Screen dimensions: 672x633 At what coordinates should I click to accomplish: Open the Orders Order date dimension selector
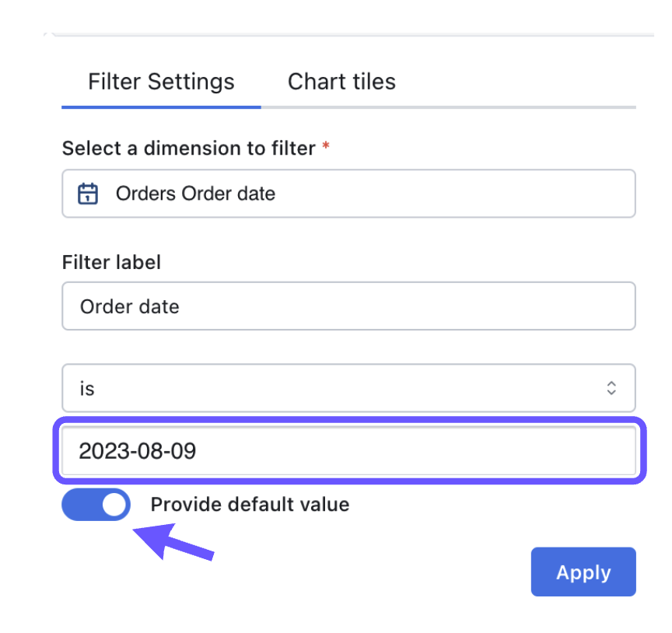pyautogui.click(x=348, y=194)
